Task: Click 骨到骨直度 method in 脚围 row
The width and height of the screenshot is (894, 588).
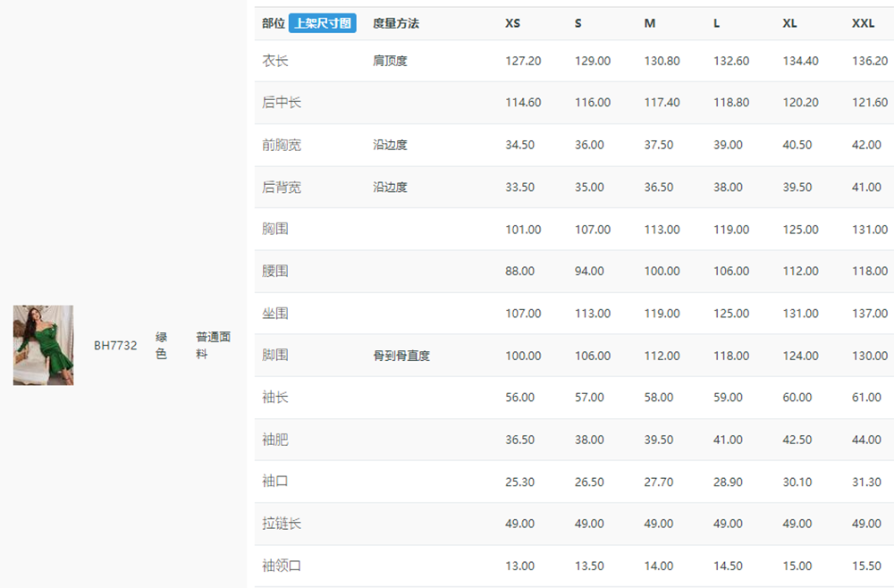Action: click(x=401, y=356)
